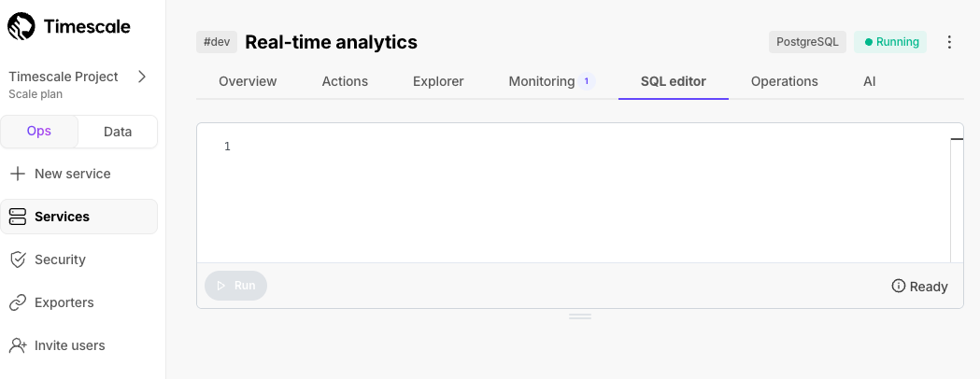Click the editor pane resize handle
The image size is (980, 379).
click(x=580, y=316)
